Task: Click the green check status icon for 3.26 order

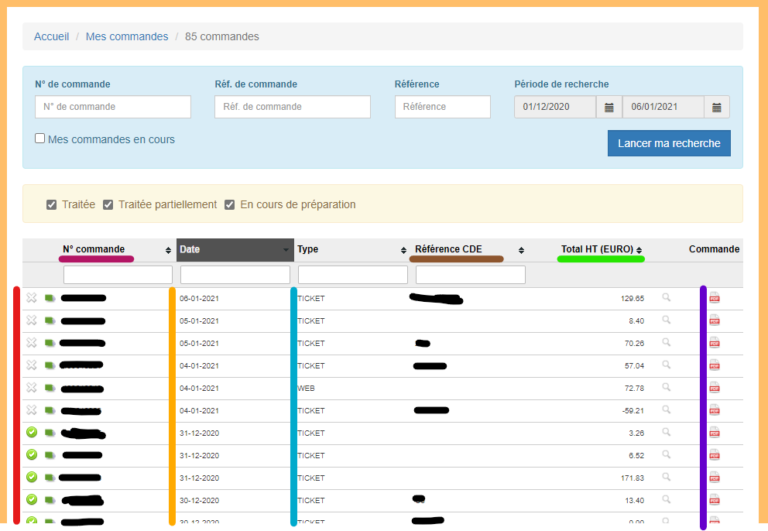Action: point(31,433)
